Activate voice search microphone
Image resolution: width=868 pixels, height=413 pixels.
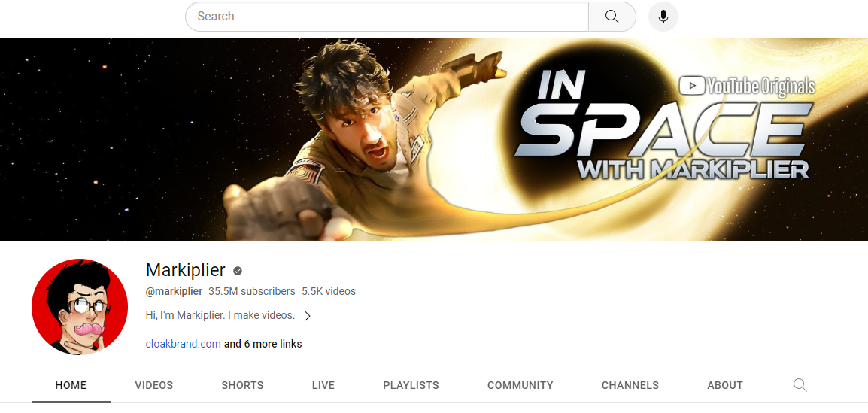click(x=663, y=17)
